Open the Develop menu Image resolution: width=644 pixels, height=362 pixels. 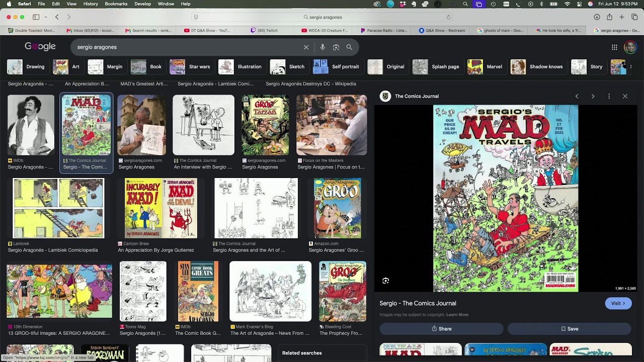[142, 4]
